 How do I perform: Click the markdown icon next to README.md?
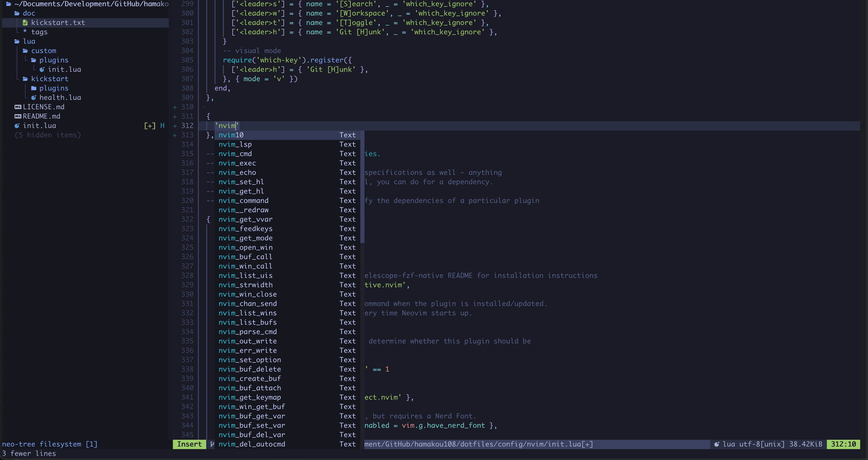click(x=18, y=116)
